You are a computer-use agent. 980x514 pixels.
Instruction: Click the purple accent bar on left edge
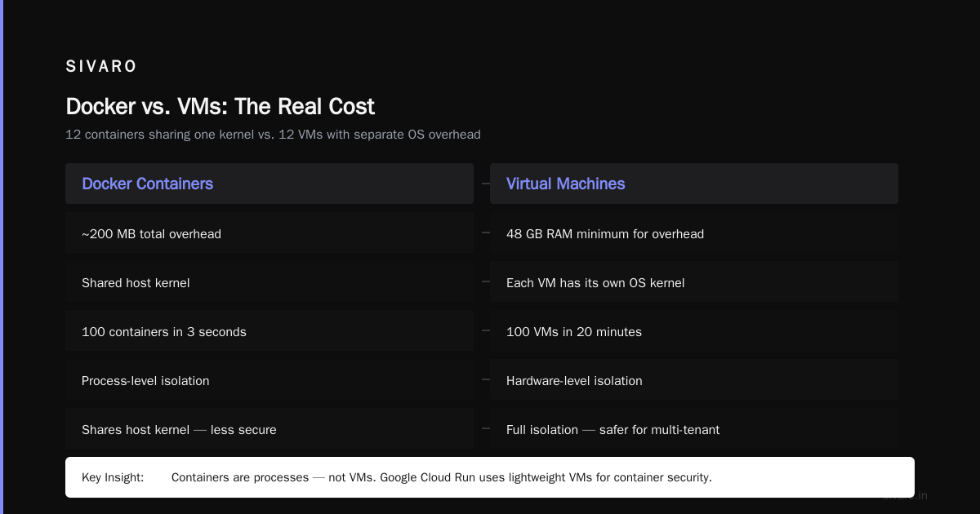[x=2, y=257]
